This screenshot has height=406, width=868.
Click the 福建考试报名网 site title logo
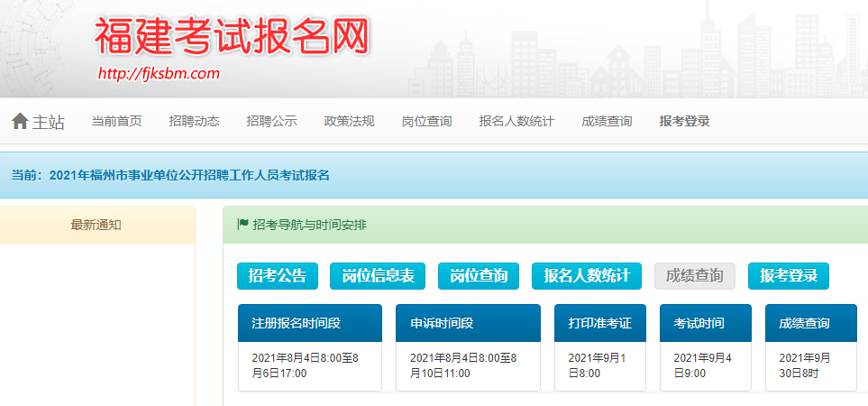point(232,37)
